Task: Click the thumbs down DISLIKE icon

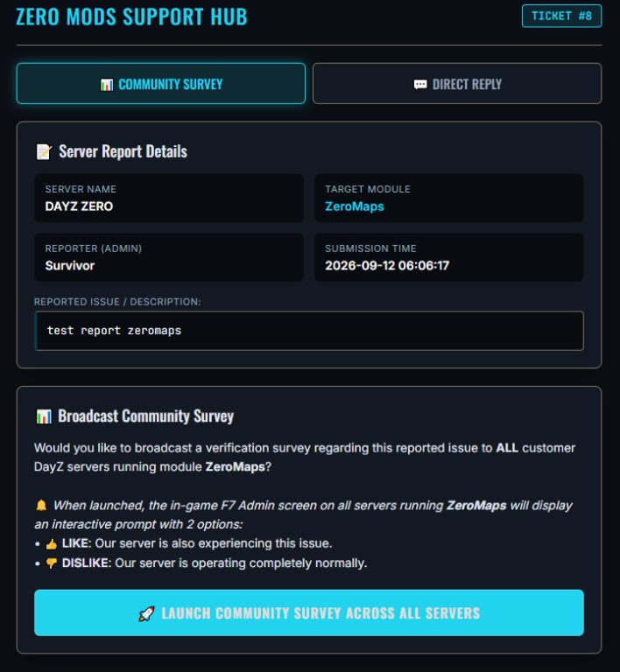Action: [x=52, y=563]
